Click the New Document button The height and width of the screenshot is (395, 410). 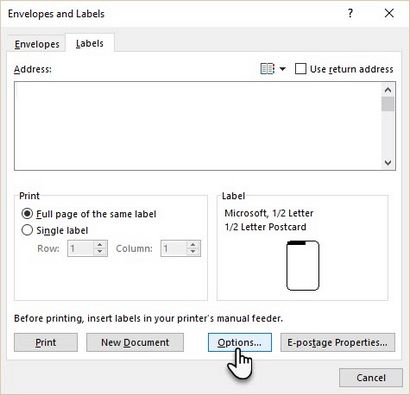click(x=135, y=342)
